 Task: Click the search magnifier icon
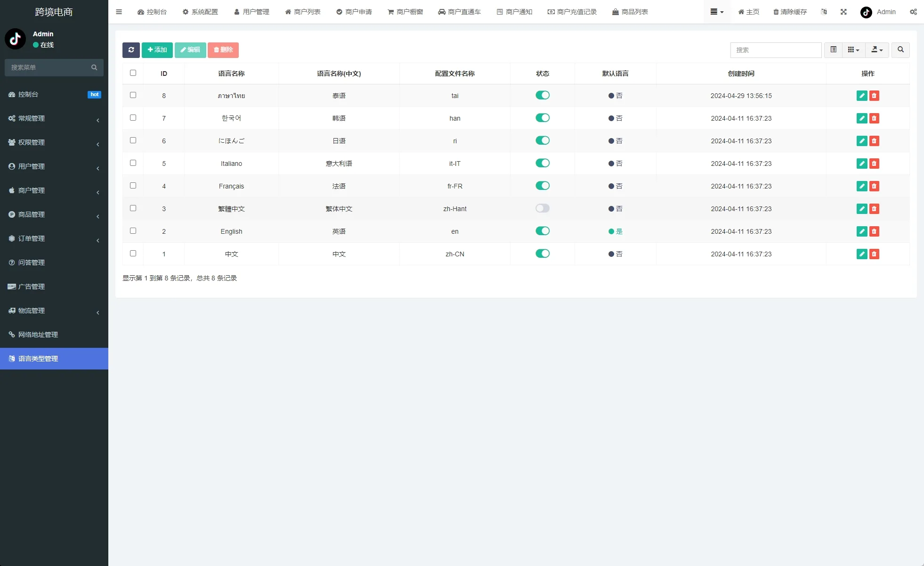[900, 50]
